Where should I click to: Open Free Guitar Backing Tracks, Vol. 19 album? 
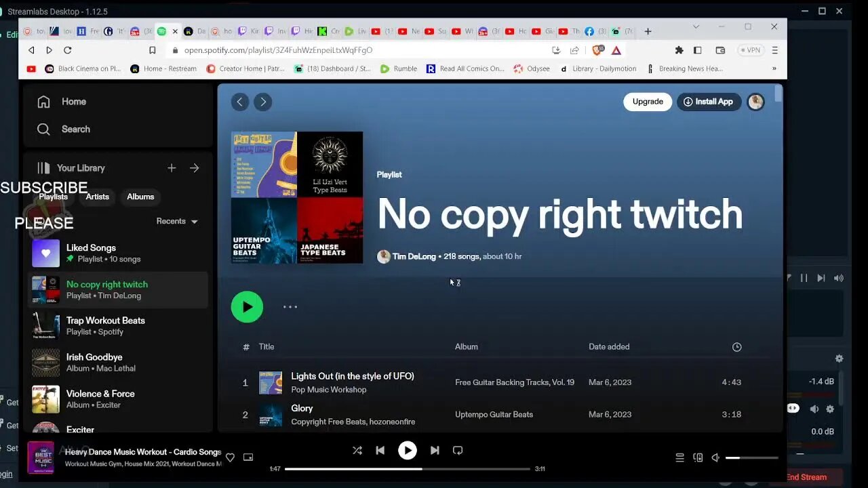point(515,382)
